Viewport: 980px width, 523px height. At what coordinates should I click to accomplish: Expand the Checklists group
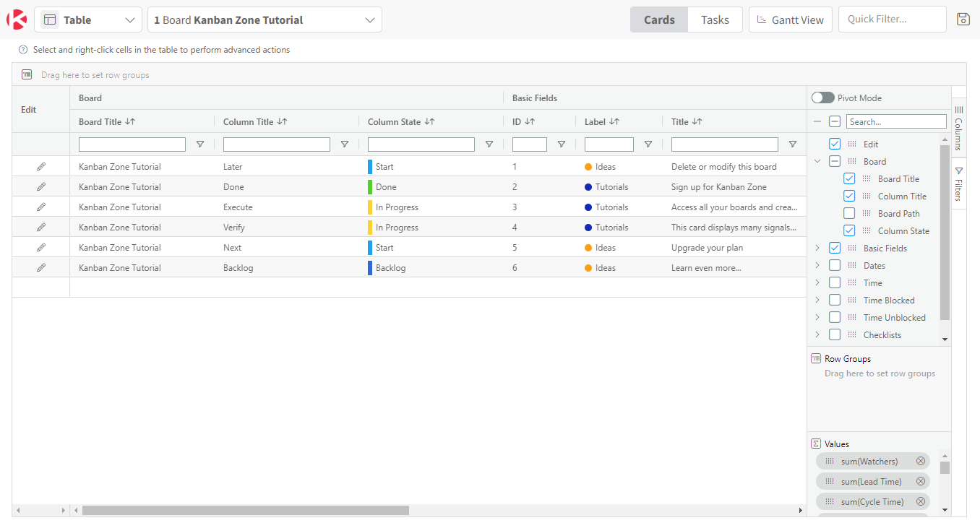click(817, 334)
